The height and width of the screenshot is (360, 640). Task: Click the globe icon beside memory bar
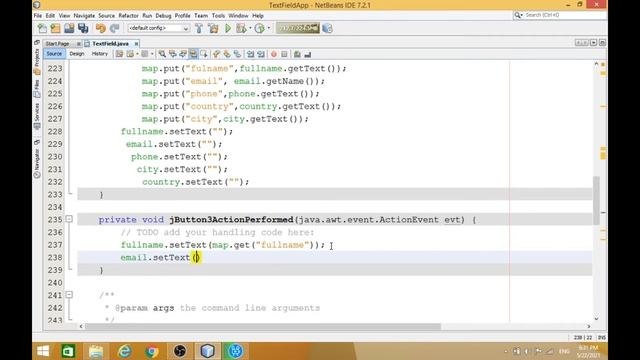327,28
